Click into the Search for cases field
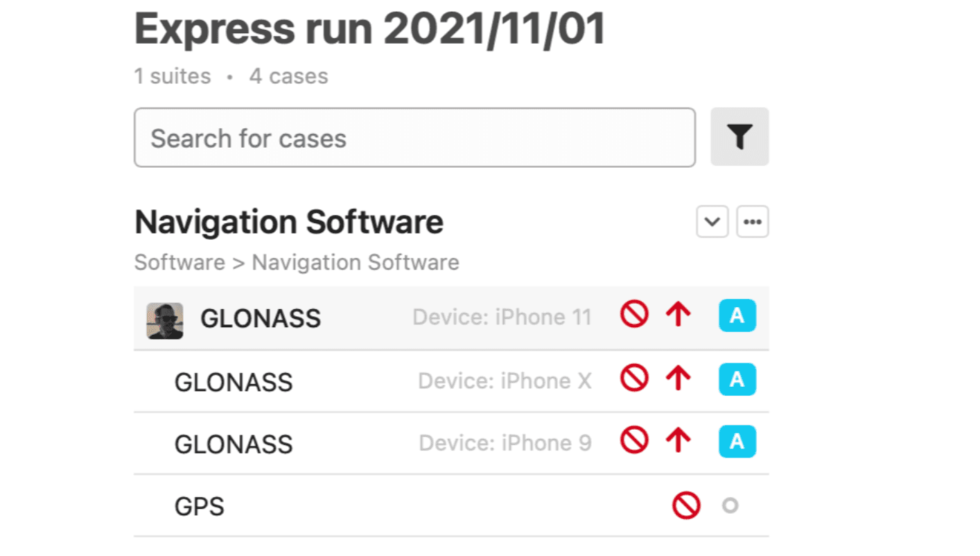 point(414,137)
